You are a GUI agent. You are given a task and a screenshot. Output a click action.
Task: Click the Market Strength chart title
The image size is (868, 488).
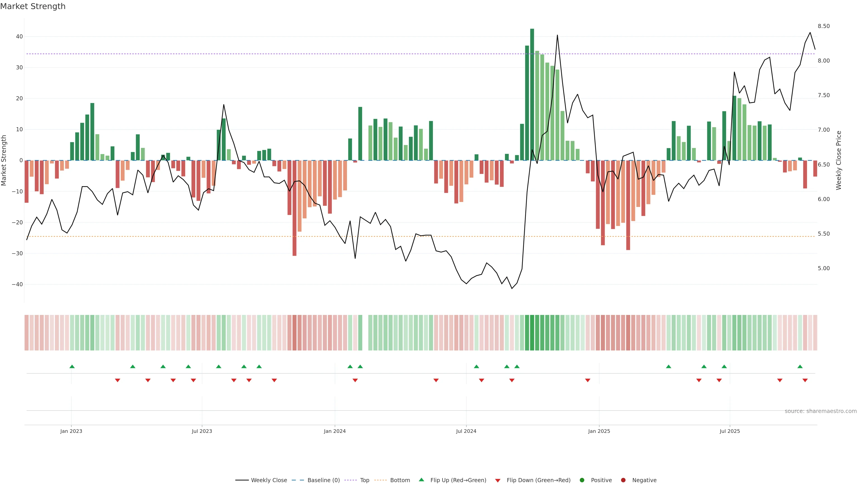click(33, 6)
